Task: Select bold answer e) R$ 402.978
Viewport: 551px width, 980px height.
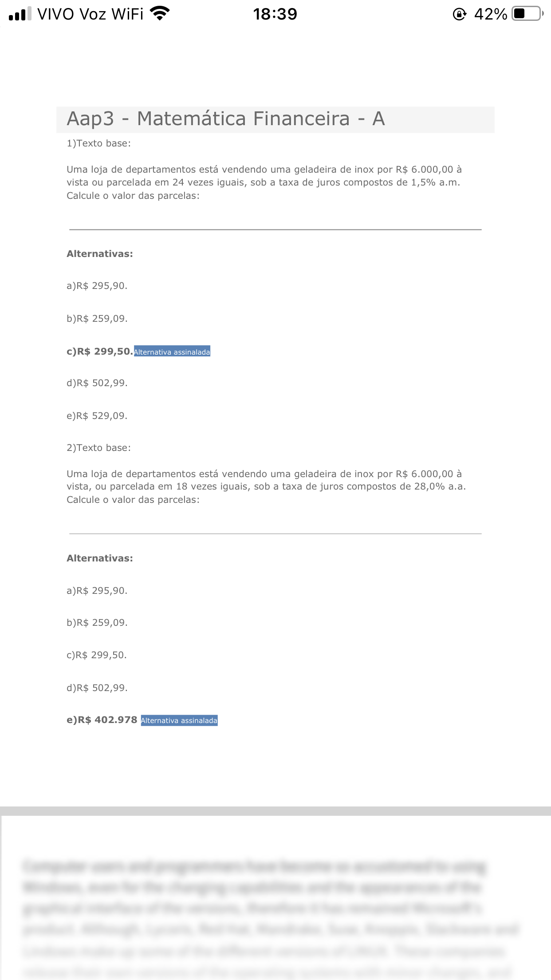Action: (x=102, y=720)
